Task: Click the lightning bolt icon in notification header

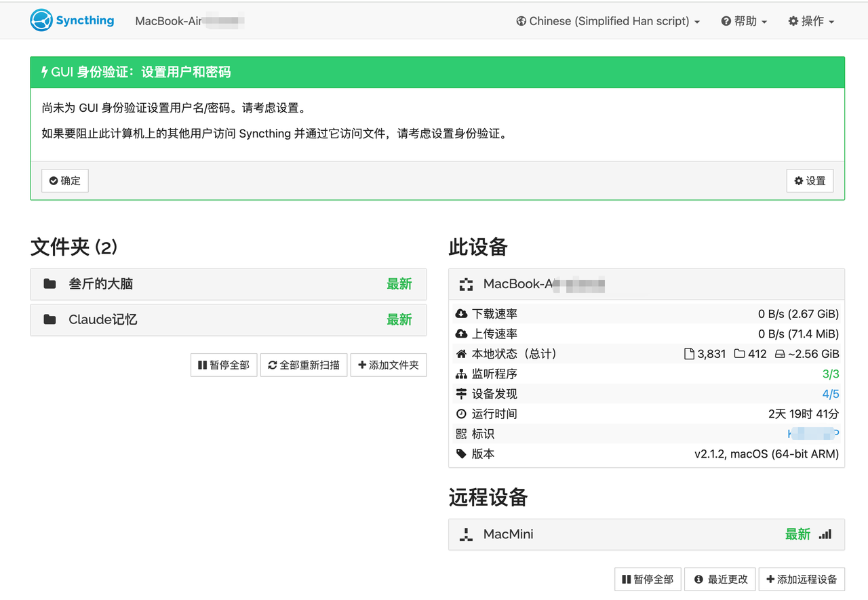Action: (45, 72)
